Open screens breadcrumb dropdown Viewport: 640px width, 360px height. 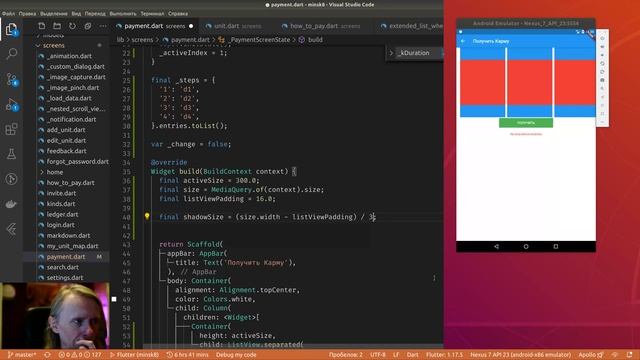tap(142, 40)
